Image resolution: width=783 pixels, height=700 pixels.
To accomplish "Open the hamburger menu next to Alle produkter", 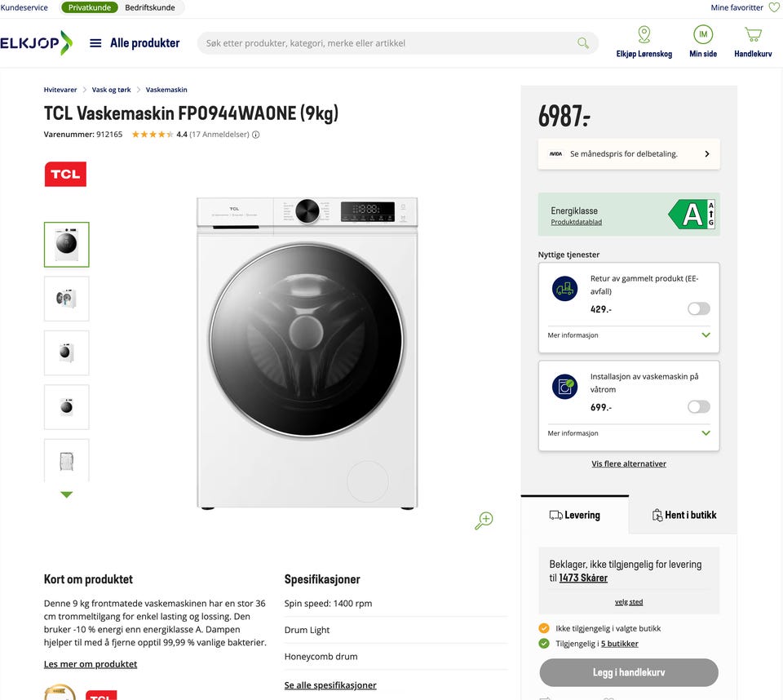I will [95, 43].
